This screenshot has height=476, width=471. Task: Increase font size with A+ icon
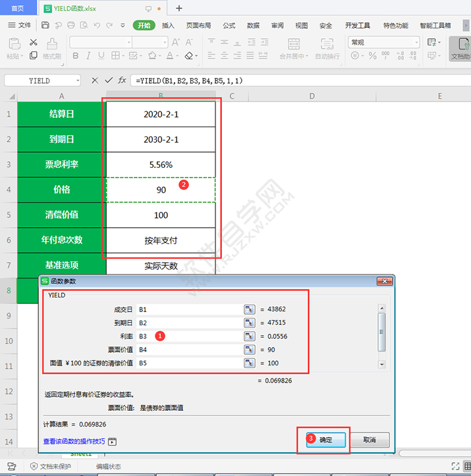[x=176, y=42]
